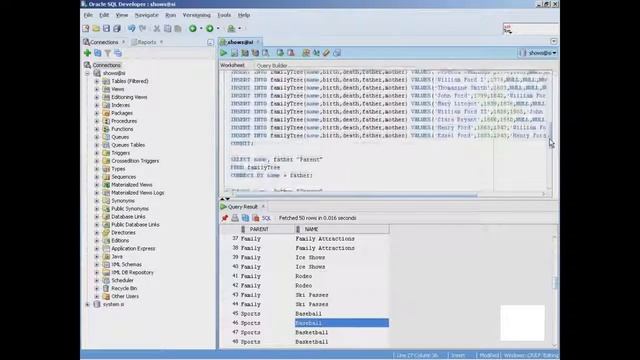Open the Versioning menu

pyautogui.click(x=196, y=15)
